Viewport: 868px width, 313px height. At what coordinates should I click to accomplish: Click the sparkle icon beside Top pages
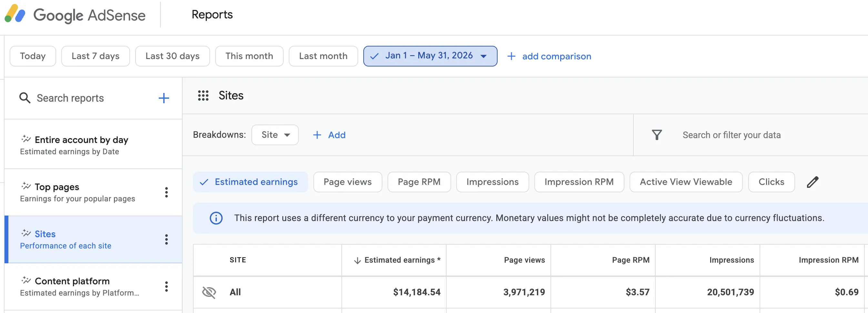pyautogui.click(x=26, y=186)
